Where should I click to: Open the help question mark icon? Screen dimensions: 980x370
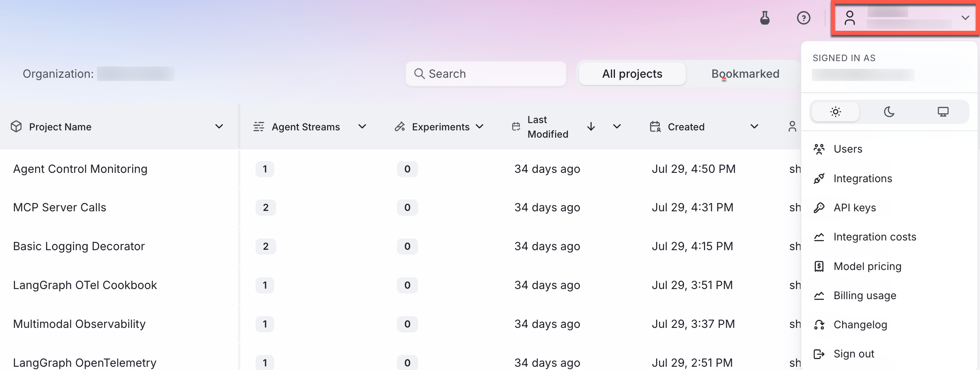pos(804,18)
